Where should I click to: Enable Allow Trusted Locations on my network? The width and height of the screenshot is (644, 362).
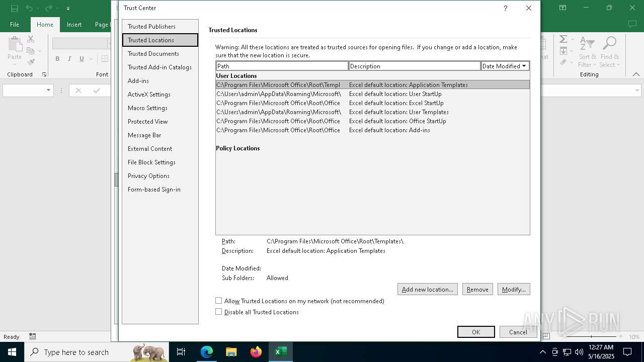point(218,301)
